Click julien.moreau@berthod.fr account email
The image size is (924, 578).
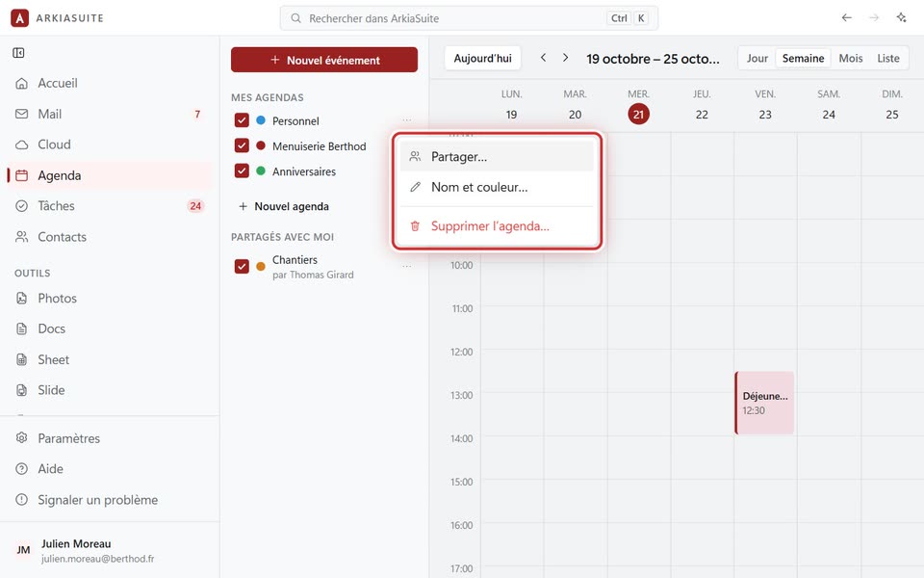98,559
